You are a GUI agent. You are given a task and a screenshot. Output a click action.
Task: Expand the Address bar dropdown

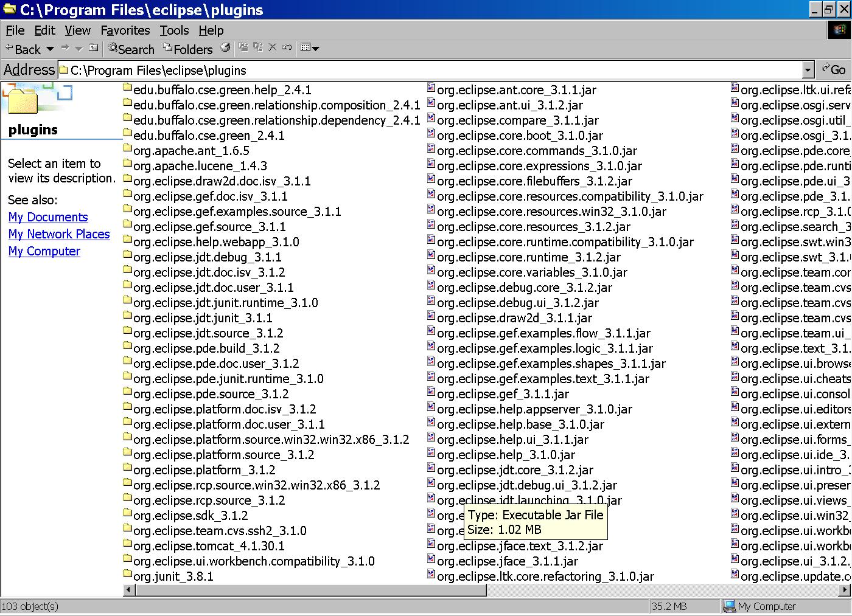coord(808,71)
